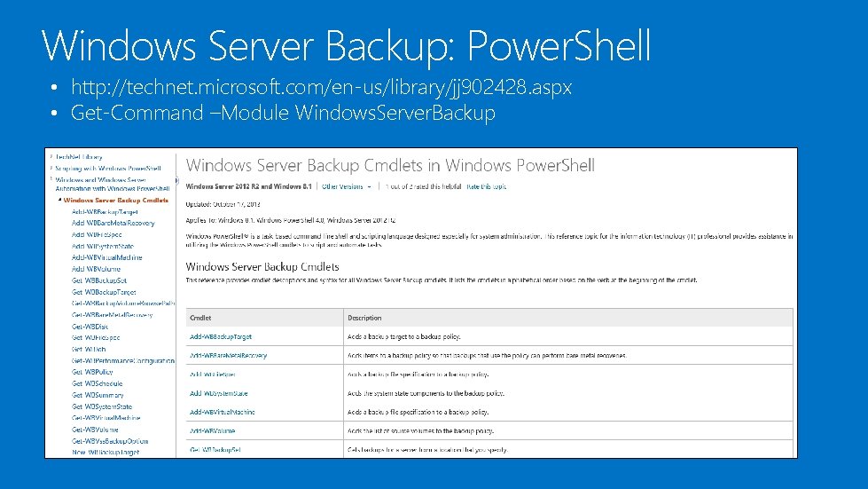Select Get-WBSchedule in the sidebar
Screen dimensions: 868x489
pos(98,383)
